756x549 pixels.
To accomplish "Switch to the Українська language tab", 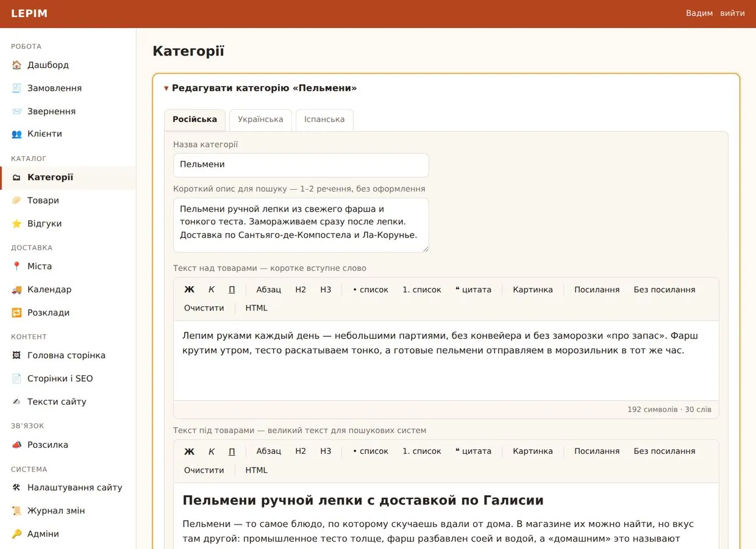I will [260, 120].
